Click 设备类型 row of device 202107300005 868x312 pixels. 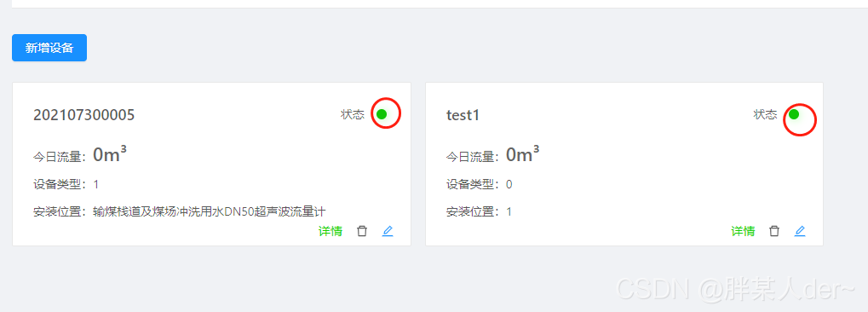coord(66,184)
